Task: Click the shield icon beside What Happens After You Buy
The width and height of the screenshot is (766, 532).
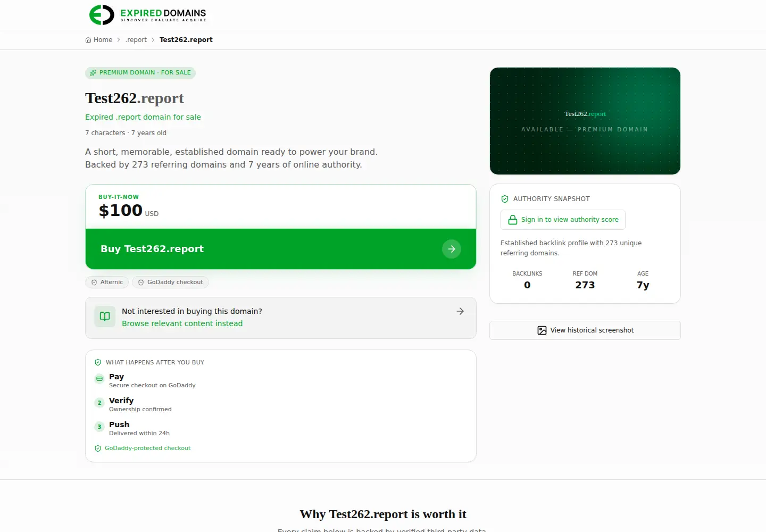Action: point(98,362)
